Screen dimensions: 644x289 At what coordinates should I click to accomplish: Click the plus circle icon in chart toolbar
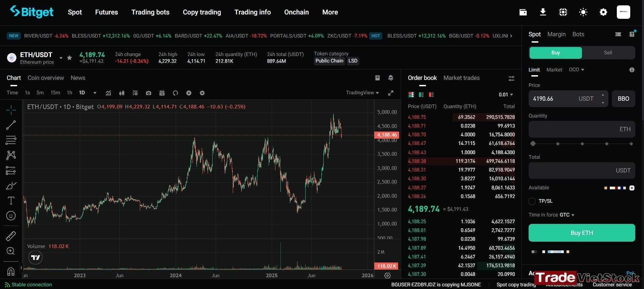click(189, 93)
